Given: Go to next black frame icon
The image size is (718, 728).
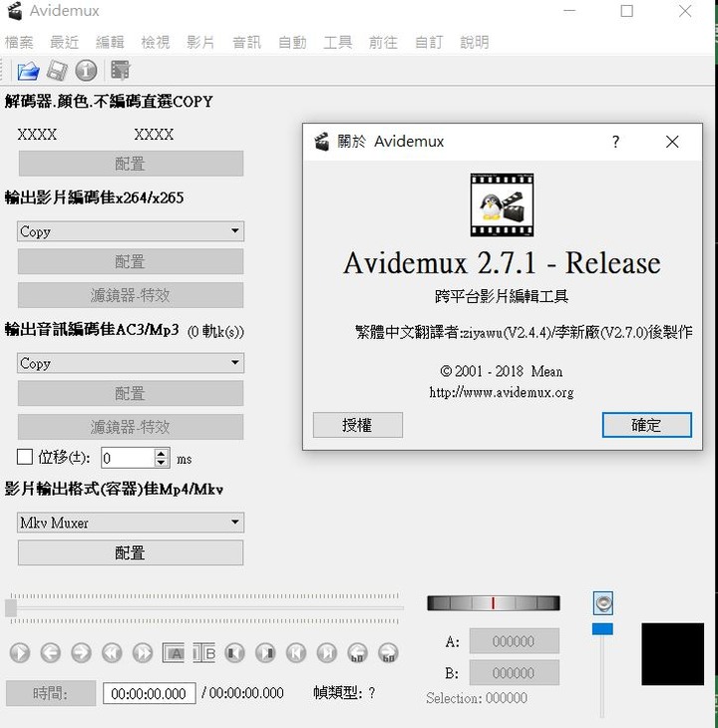Looking at the screenshot, I should click(x=265, y=653).
